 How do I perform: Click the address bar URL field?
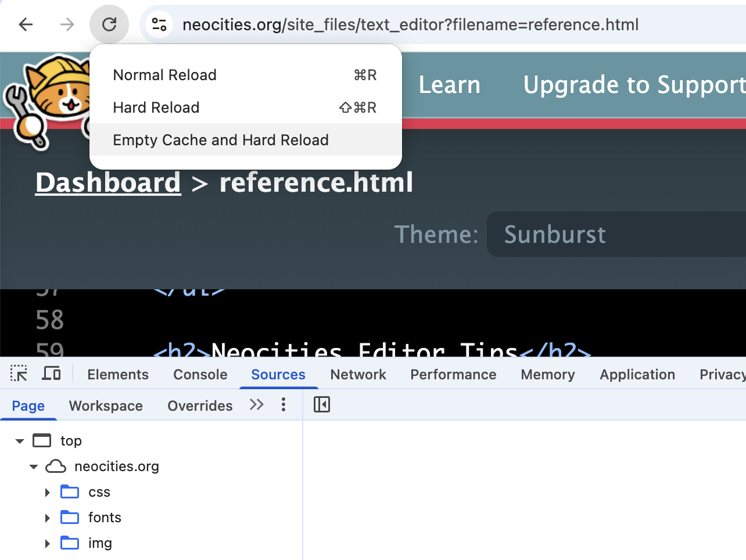pos(410,24)
